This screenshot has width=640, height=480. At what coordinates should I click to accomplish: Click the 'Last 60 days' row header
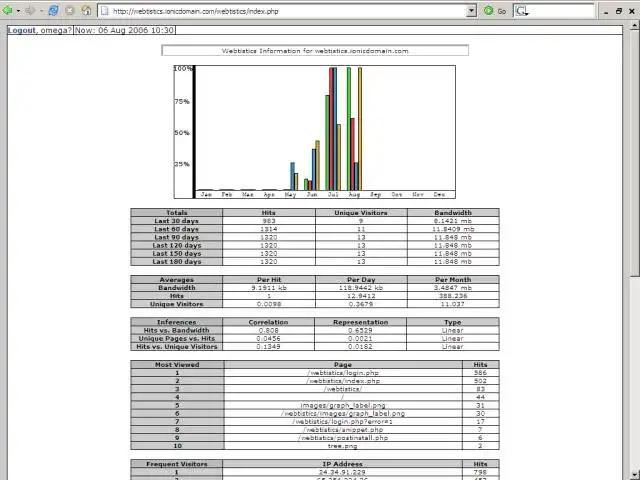coord(176,229)
